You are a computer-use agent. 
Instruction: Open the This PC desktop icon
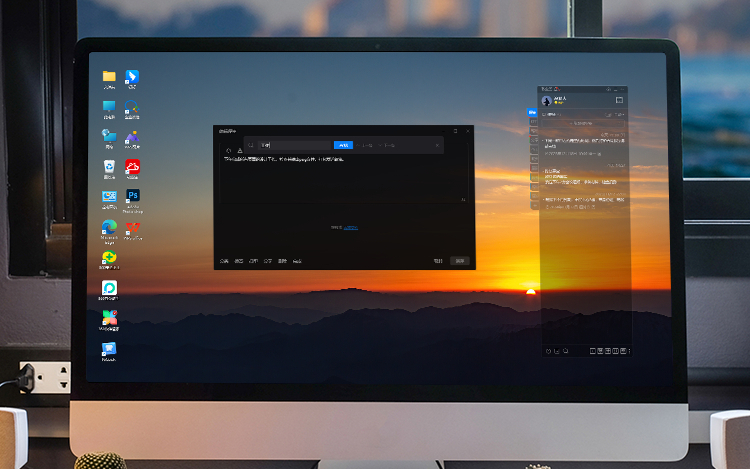pos(109,107)
